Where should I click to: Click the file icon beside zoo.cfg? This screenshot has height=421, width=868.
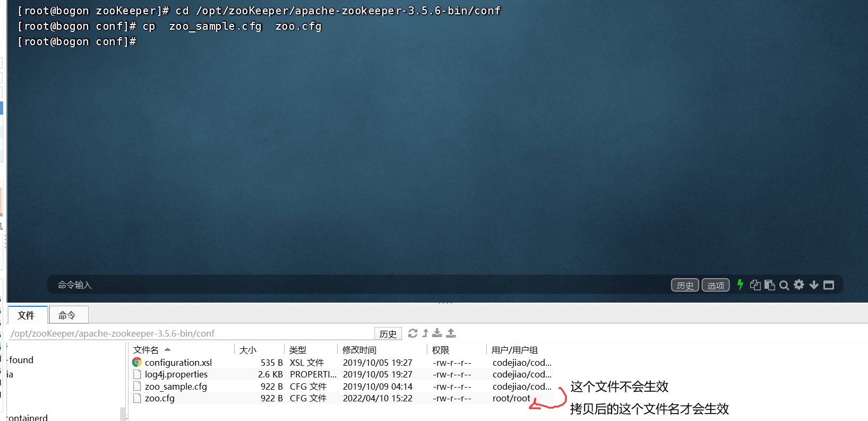click(x=137, y=398)
